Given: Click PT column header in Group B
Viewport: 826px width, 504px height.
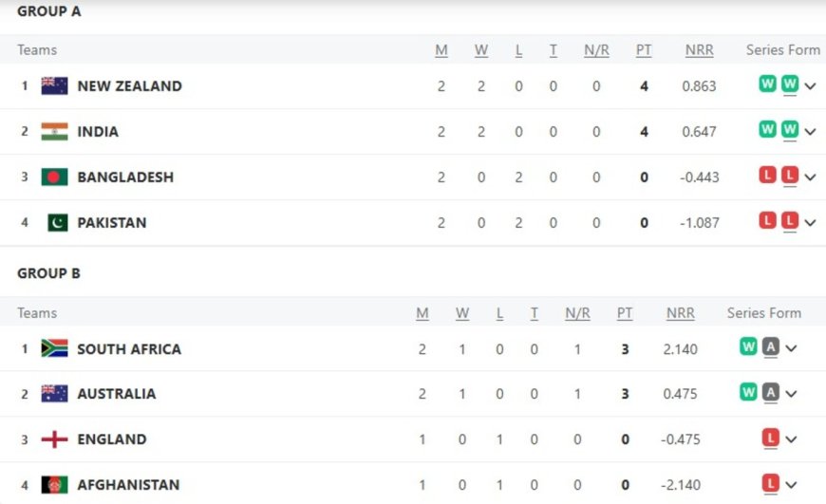Looking at the screenshot, I should [x=625, y=312].
